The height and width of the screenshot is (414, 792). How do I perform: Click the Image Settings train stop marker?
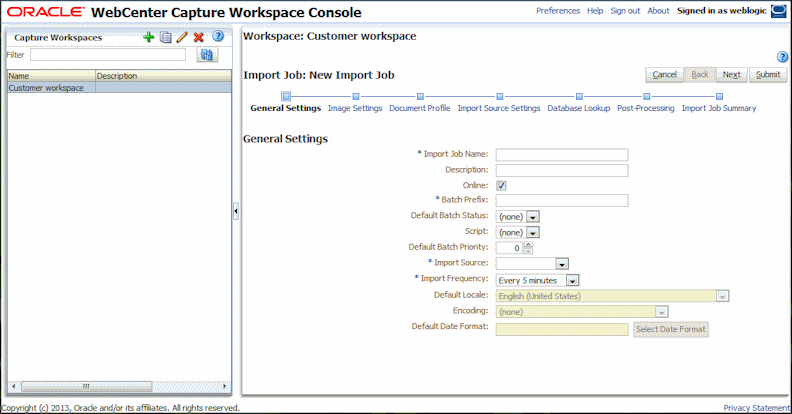(356, 96)
